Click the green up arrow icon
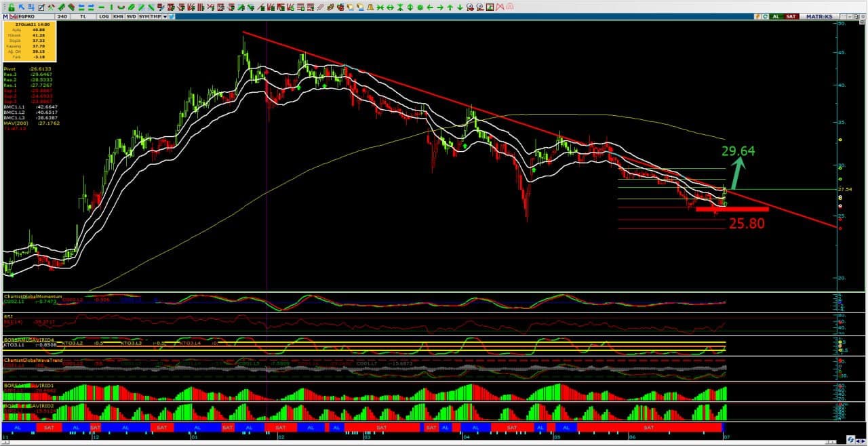Image resolution: width=868 pixels, height=446 pixels. tap(450, 7)
